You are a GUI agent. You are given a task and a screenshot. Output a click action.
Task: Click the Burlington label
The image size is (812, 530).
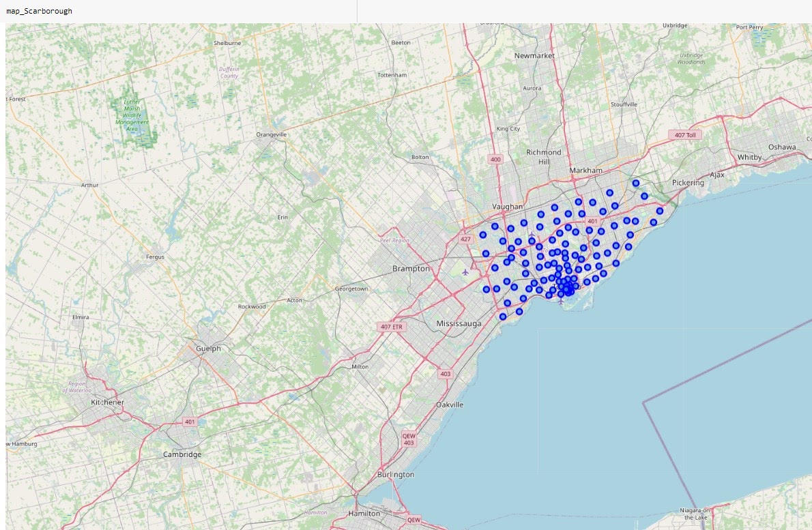[396, 475]
